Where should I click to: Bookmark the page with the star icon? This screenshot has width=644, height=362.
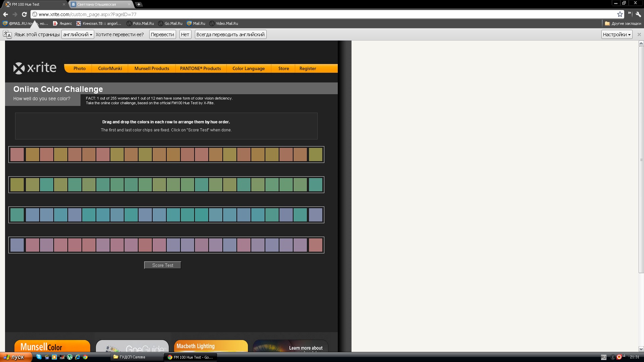pyautogui.click(x=620, y=14)
